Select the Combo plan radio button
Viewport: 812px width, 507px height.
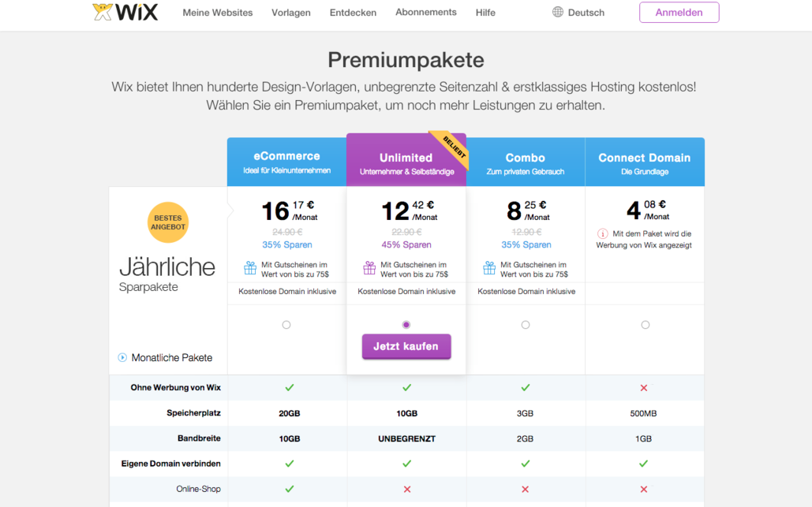point(526,325)
